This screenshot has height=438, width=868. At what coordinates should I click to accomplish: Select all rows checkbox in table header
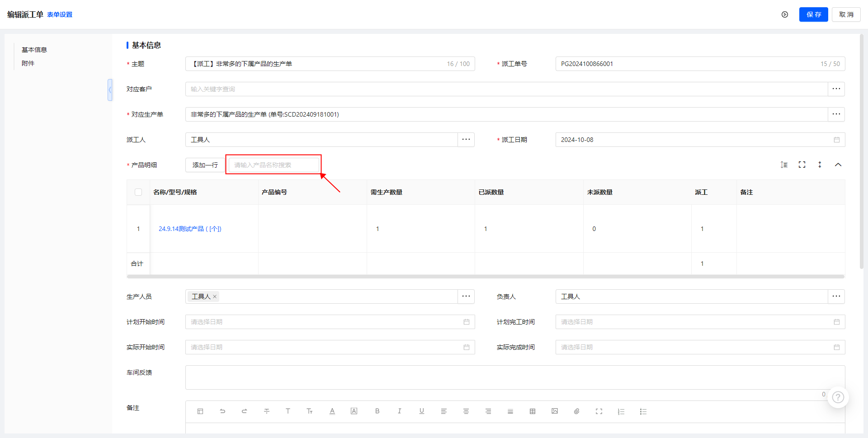coord(138,192)
